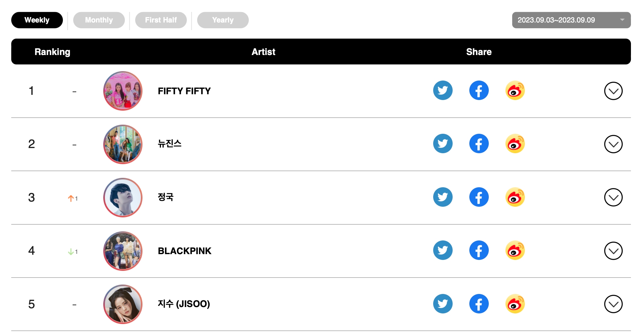Share 뉴진스 on Weibo
This screenshot has height=335, width=644.
(x=515, y=144)
